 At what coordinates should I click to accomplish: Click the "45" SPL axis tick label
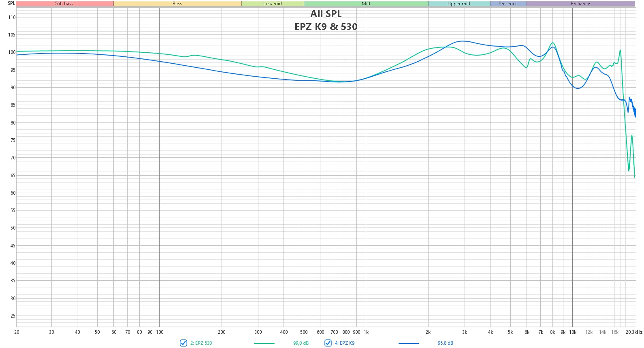point(13,246)
